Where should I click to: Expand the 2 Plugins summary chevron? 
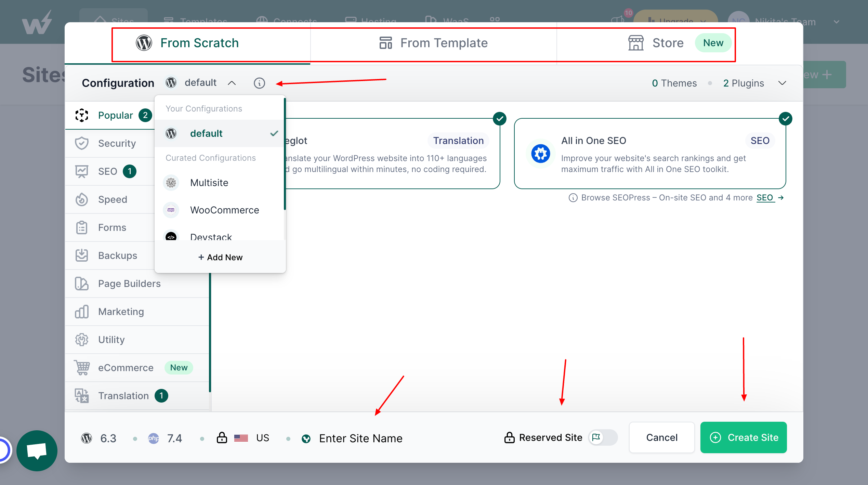pos(782,83)
